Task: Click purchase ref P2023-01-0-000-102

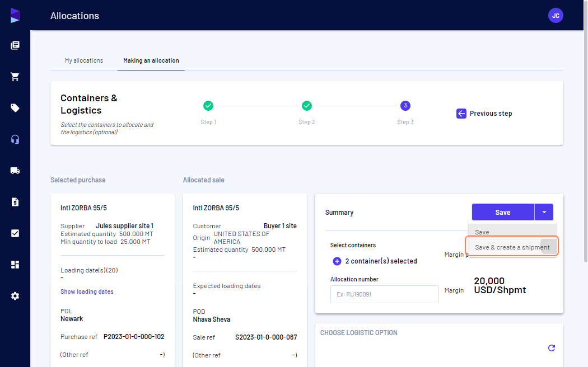Action: coord(134,337)
